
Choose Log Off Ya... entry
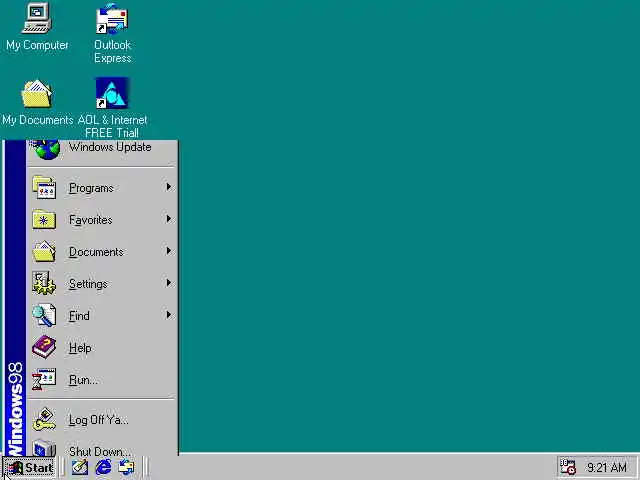[x=102, y=419]
